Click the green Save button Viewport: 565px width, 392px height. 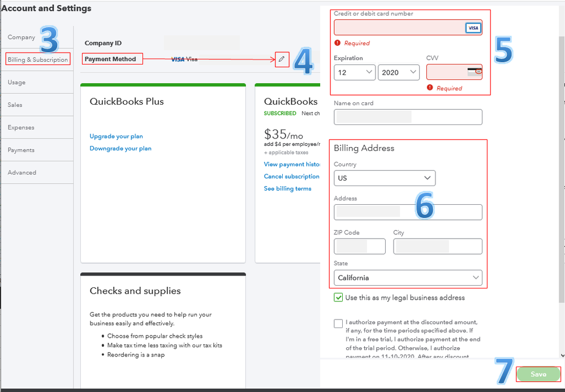pos(538,374)
